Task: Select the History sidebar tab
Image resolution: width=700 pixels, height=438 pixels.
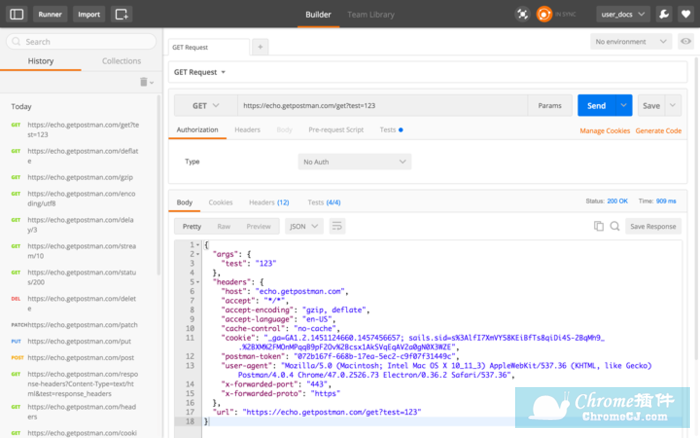Action: 41,61
